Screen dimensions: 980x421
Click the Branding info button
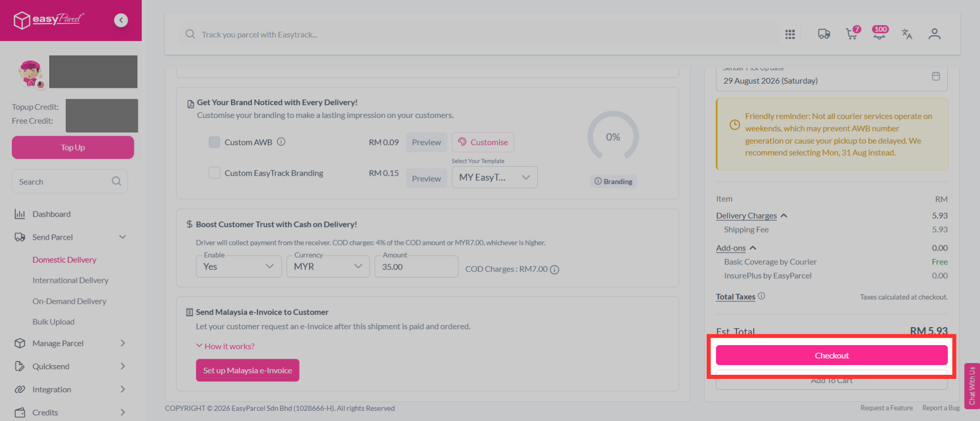pyautogui.click(x=613, y=181)
